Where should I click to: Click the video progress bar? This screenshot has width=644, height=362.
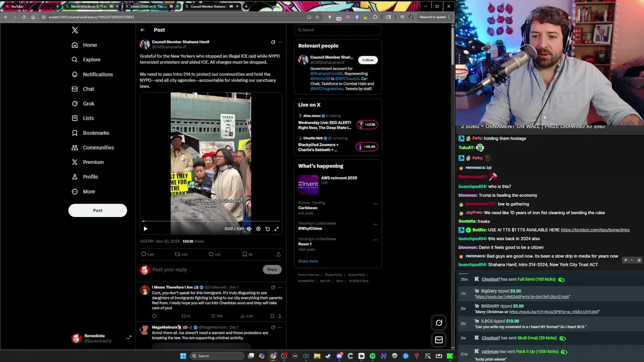click(211, 221)
